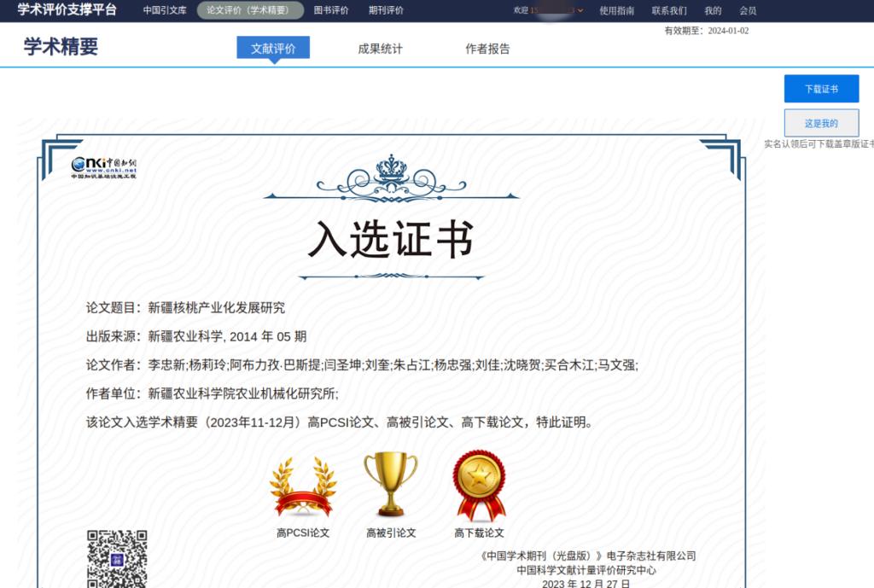Click the laurel wreath 高PCSI论文 badge
874x588 pixels.
point(303,487)
